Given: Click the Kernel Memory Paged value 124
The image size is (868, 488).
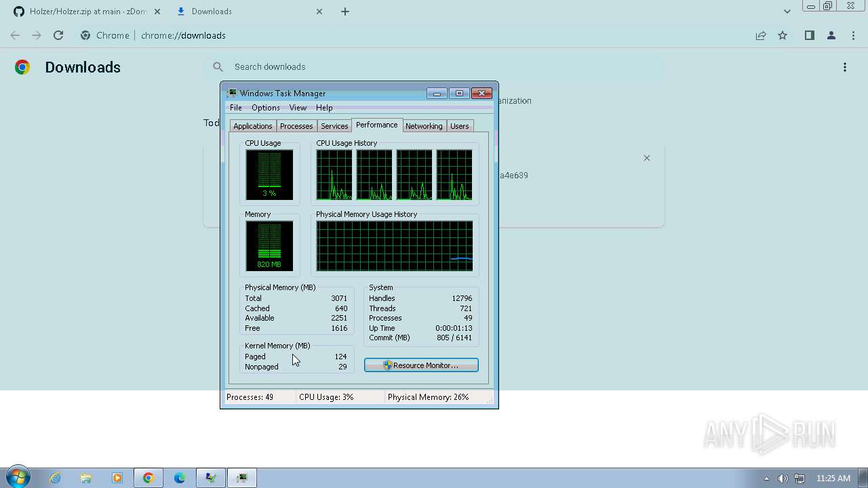Looking at the screenshot, I should pos(340,357).
